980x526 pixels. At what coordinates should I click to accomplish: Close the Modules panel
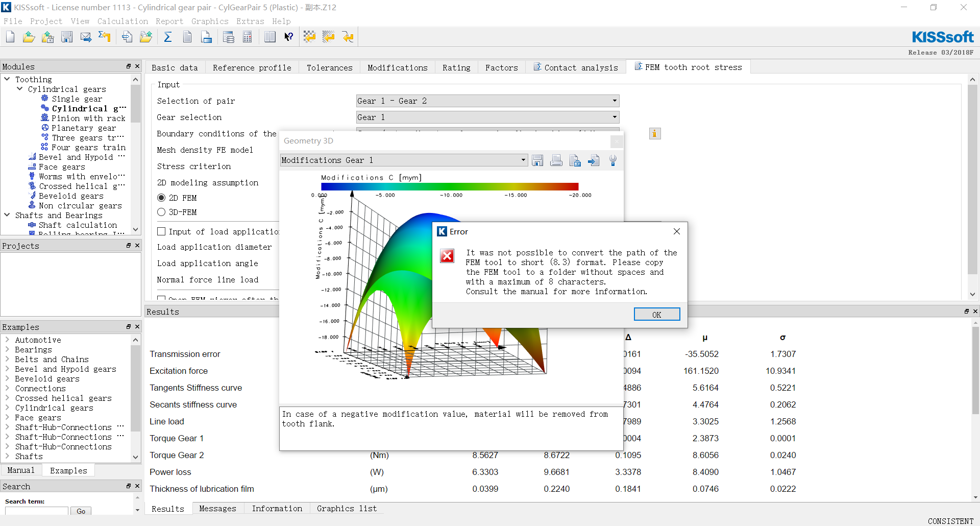pyautogui.click(x=137, y=66)
